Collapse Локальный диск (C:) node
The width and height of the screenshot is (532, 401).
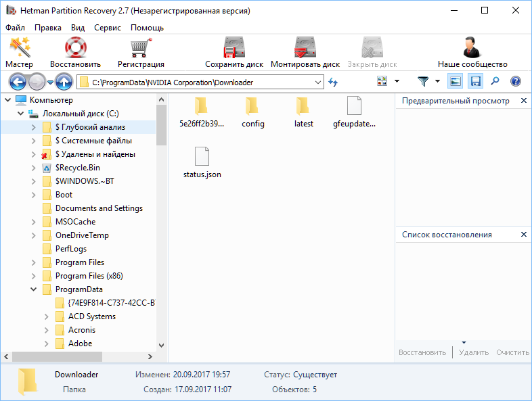(x=21, y=114)
